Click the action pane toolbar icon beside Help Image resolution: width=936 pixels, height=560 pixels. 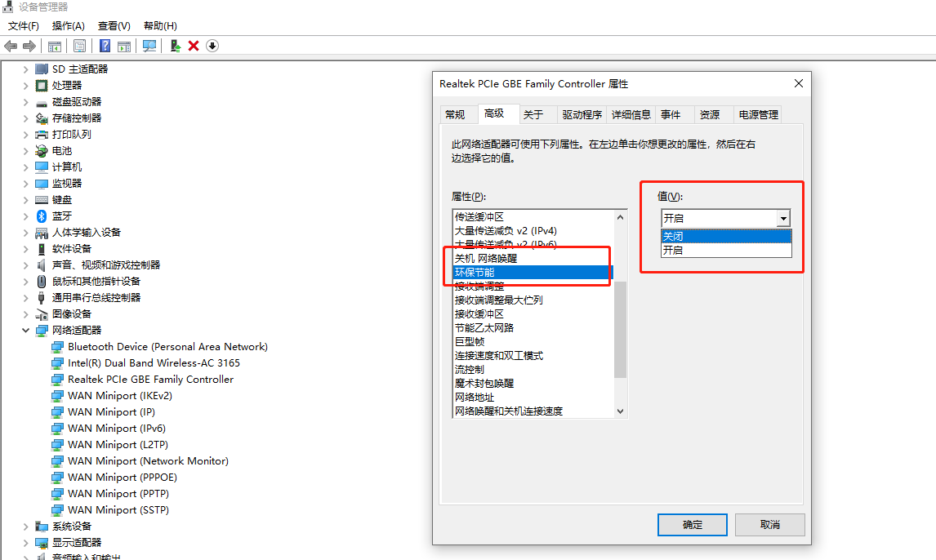point(124,46)
